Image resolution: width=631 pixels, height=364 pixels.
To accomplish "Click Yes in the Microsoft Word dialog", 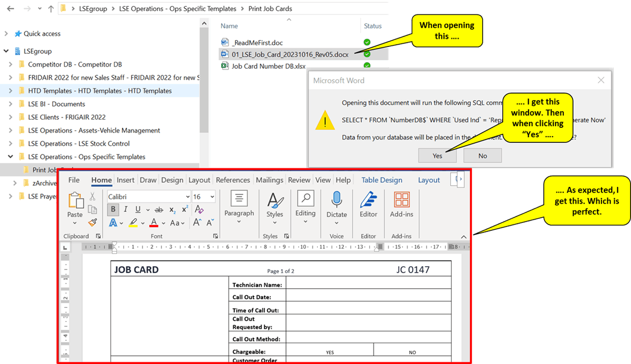I will [x=438, y=156].
